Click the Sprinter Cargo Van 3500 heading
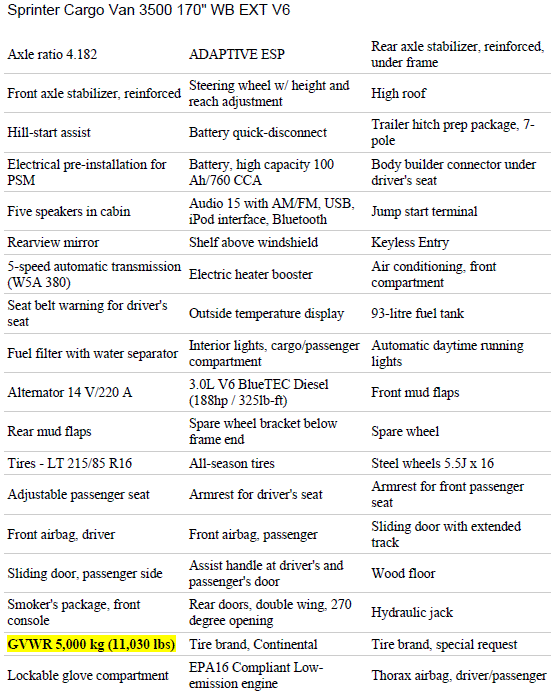The height and width of the screenshot is (698, 553). (149, 10)
